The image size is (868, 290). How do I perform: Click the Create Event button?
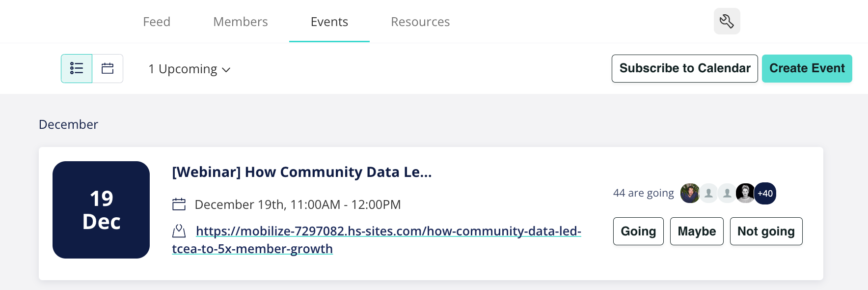(807, 68)
